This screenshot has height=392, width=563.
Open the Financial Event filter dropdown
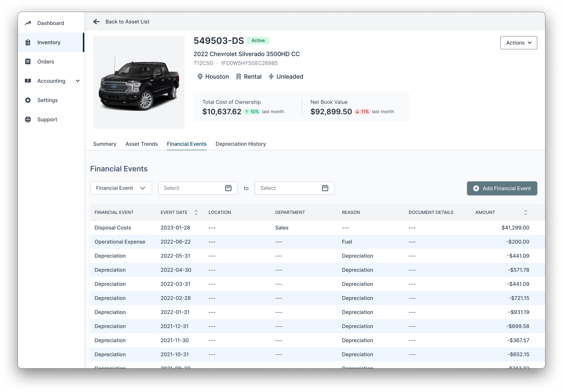tap(121, 188)
